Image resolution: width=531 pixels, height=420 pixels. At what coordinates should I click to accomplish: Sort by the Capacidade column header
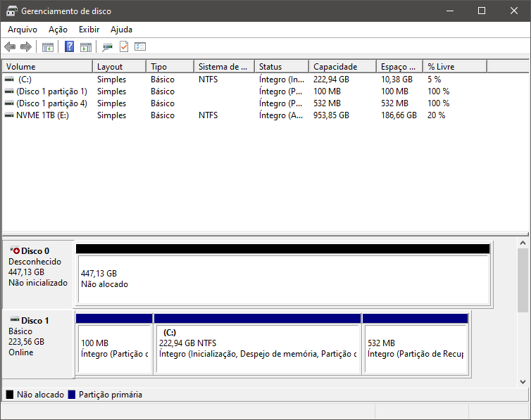point(343,67)
